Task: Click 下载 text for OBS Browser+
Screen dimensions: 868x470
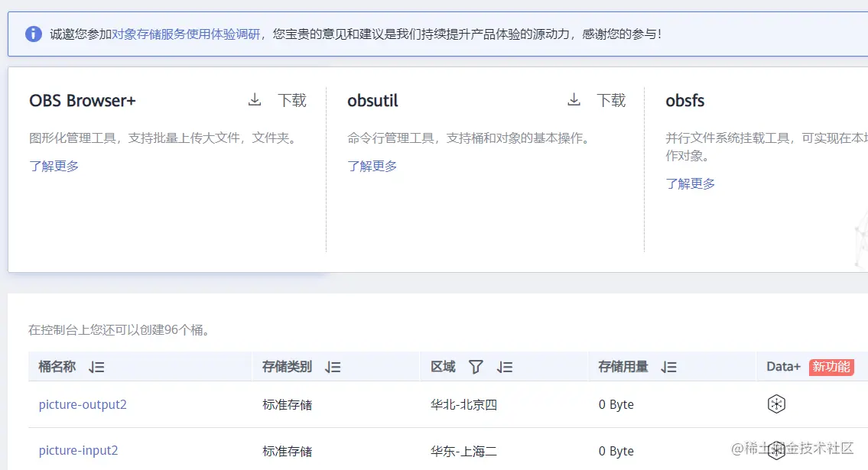Action: [291, 100]
